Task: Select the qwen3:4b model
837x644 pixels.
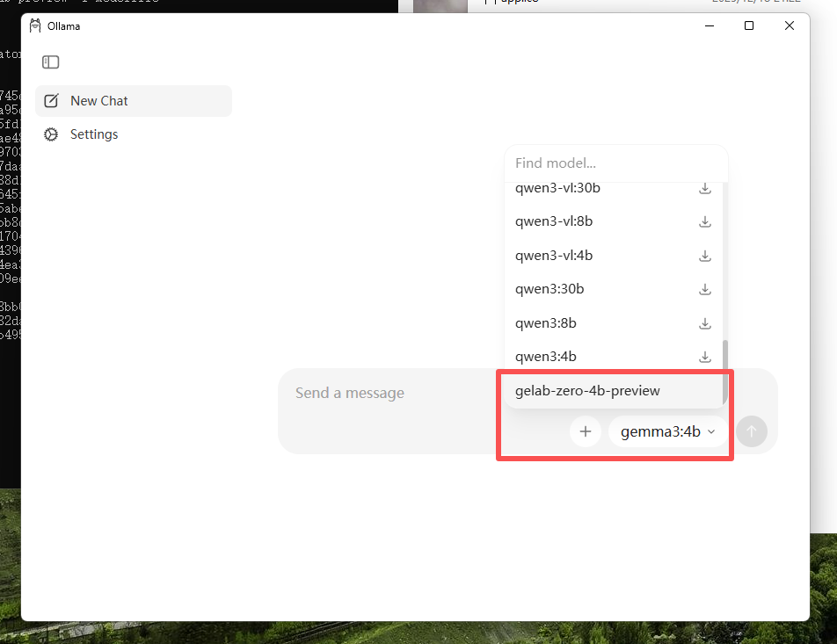Action: click(614, 357)
